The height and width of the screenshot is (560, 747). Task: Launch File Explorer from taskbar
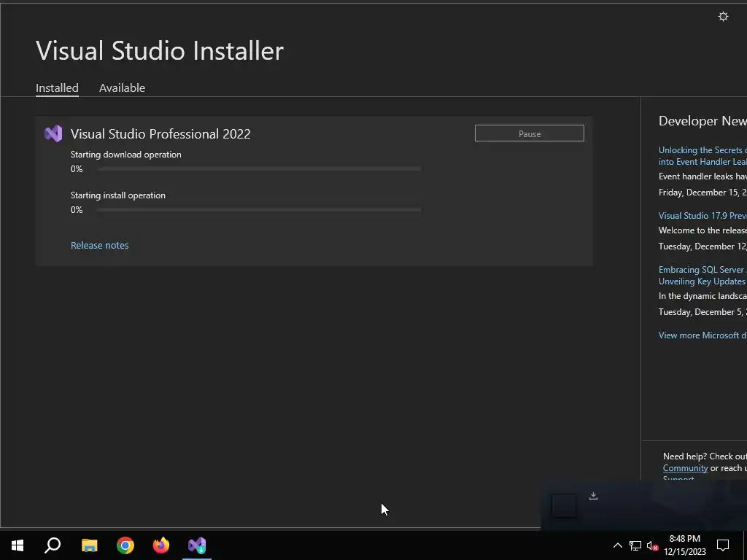click(x=89, y=545)
